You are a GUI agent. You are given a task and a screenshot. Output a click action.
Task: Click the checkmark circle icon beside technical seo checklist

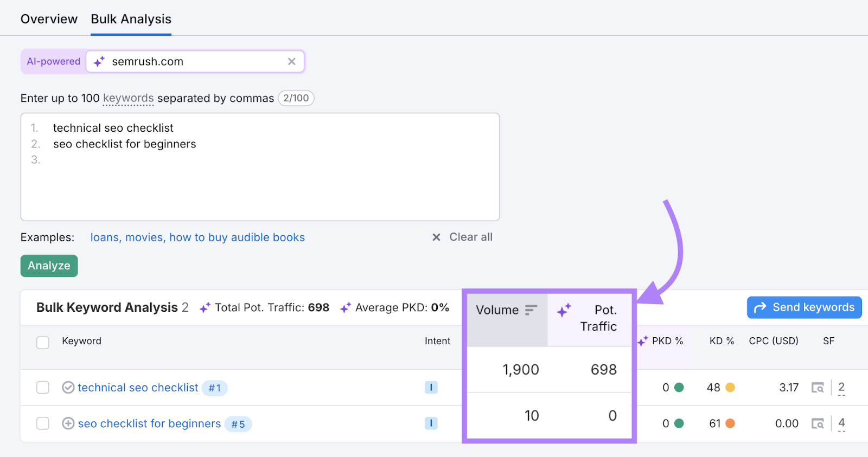pos(68,388)
